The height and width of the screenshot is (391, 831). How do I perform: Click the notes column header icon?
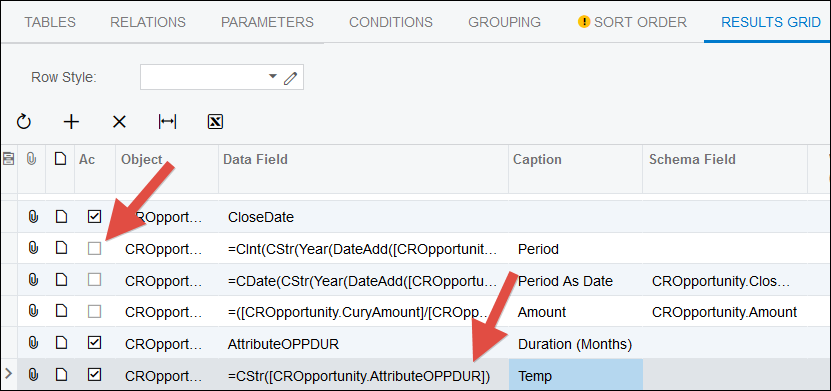[x=60, y=159]
